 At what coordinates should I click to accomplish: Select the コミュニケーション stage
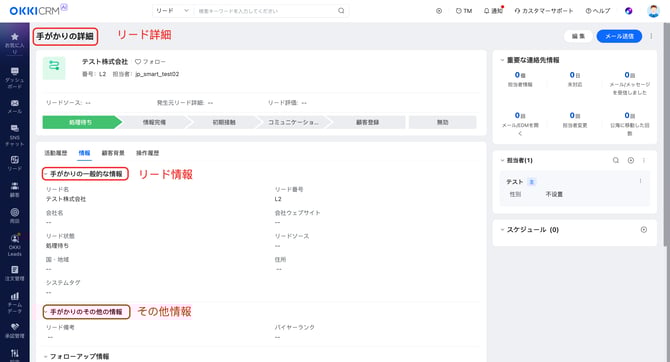point(293,122)
